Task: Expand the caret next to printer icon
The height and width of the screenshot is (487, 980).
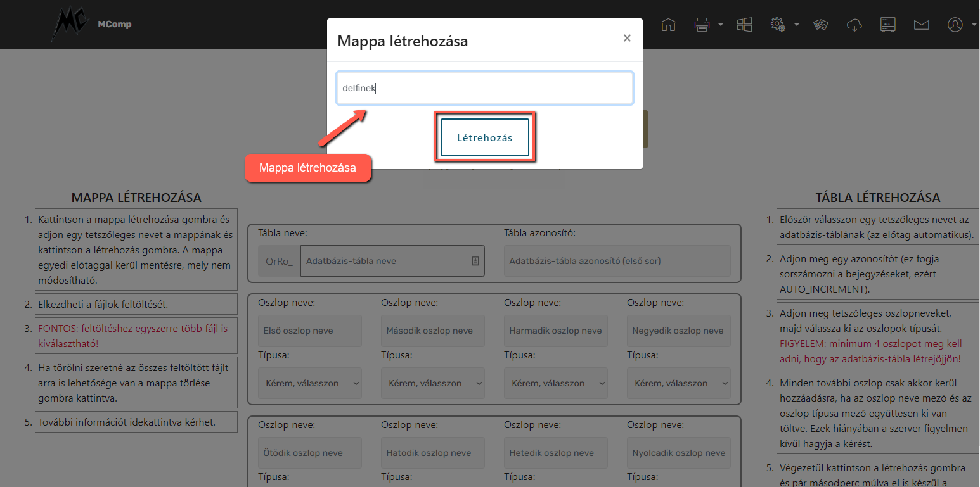Action: pyautogui.click(x=721, y=25)
